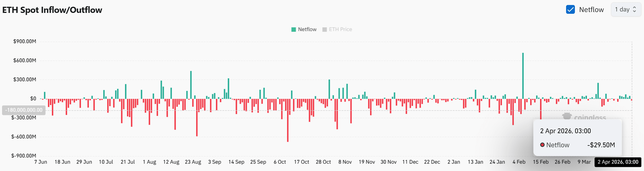Click the tooltip date header 2 Apr 2026
Screen dimensions: 644x171
tap(565, 131)
